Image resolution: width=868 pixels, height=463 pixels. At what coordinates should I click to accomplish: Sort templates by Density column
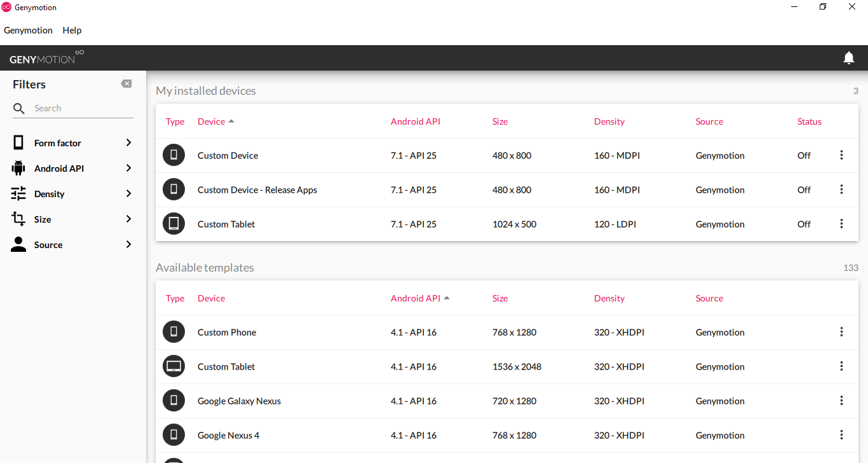click(609, 298)
